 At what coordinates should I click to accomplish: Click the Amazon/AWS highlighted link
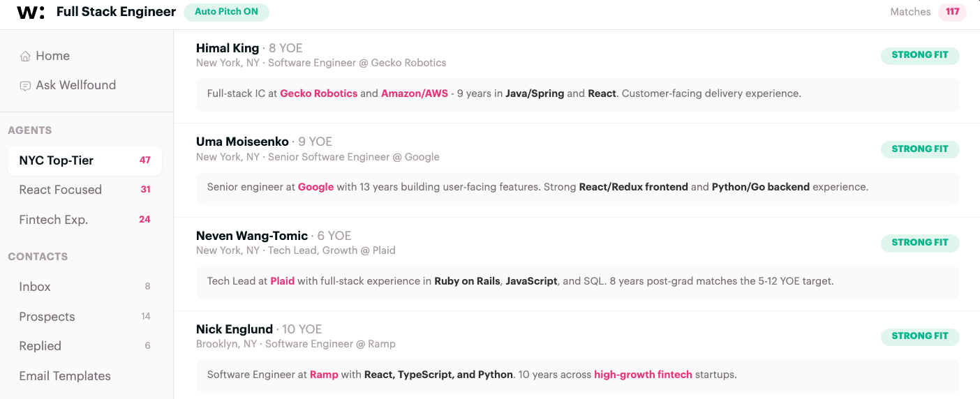point(415,93)
